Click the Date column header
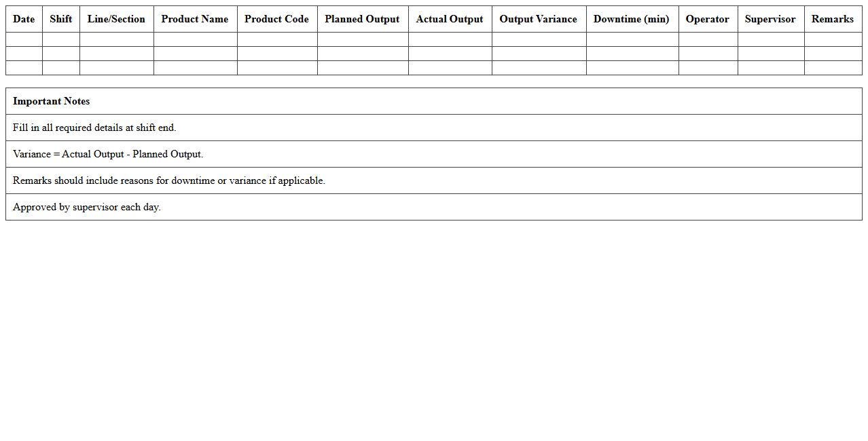 [24, 19]
